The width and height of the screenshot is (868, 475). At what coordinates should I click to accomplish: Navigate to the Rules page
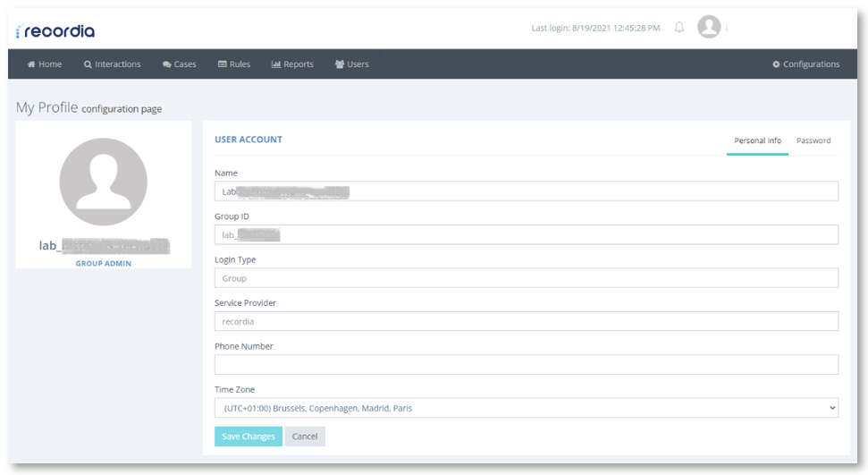tap(234, 64)
